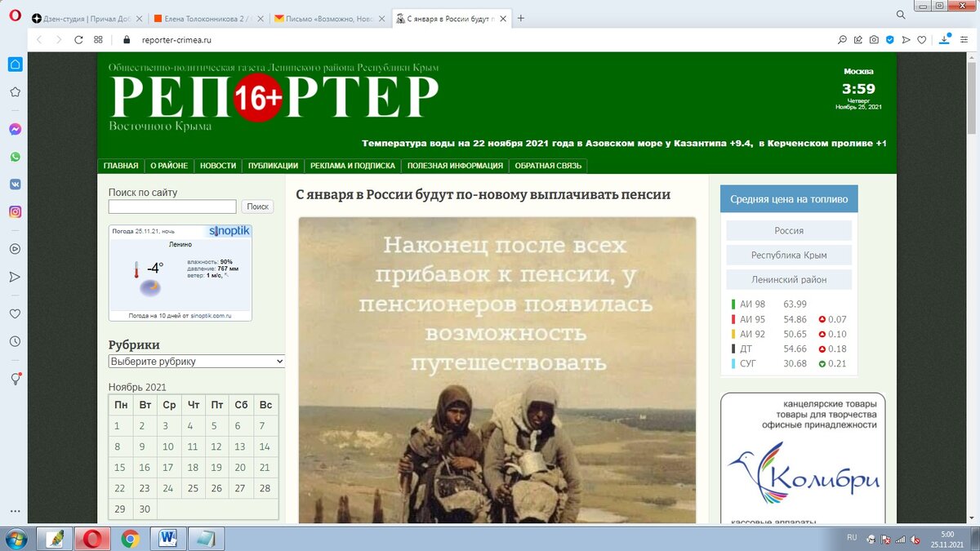Open ПУБЛИКАЦИИ menu item
This screenshot has width=980, height=551.
273,166
